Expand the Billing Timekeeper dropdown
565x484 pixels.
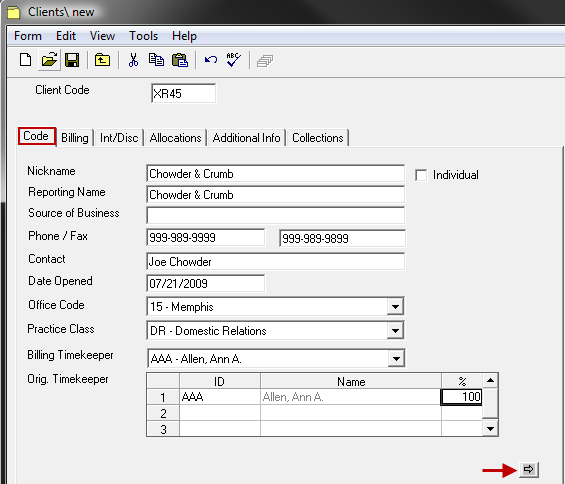[x=396, y=358]
